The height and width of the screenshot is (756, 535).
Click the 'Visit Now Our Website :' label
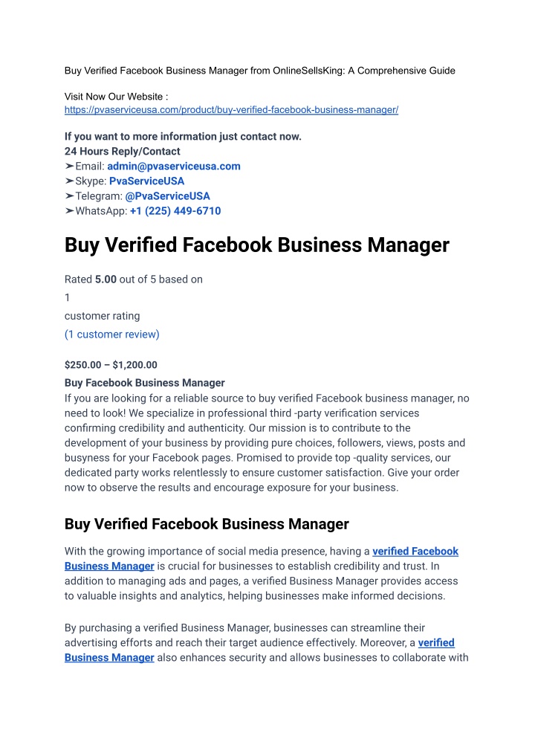(x=116, y=97)
